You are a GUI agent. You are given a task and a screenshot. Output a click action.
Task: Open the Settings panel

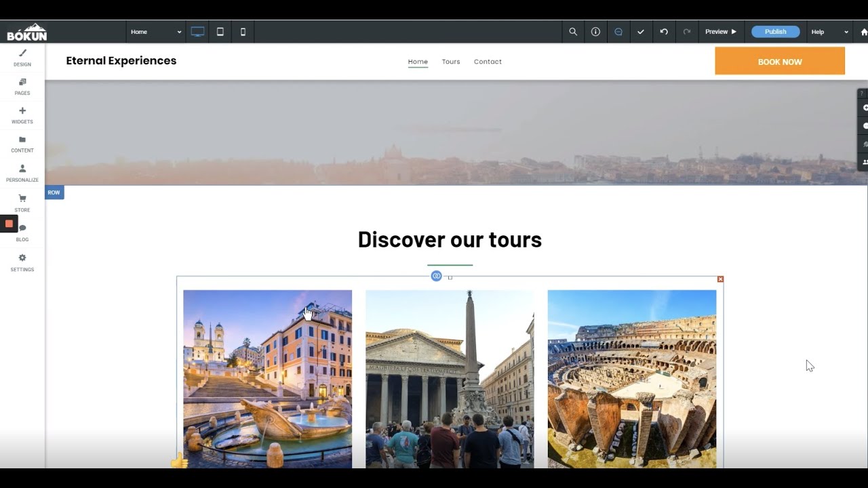coord(22,262)
